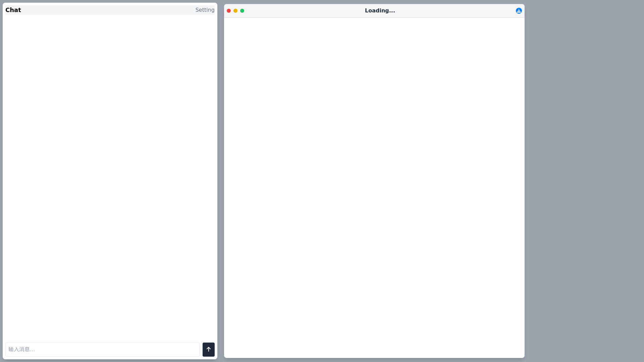Click the blue download icon in the browser toolbar
The image size is (644, 362).
point(519,10)
